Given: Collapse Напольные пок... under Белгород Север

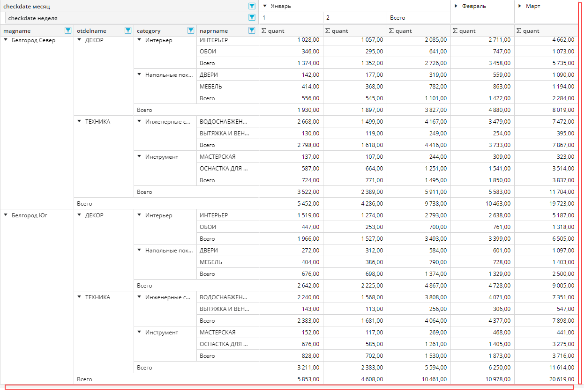Looking at the screenshot, I should click(x=139, y=75).
